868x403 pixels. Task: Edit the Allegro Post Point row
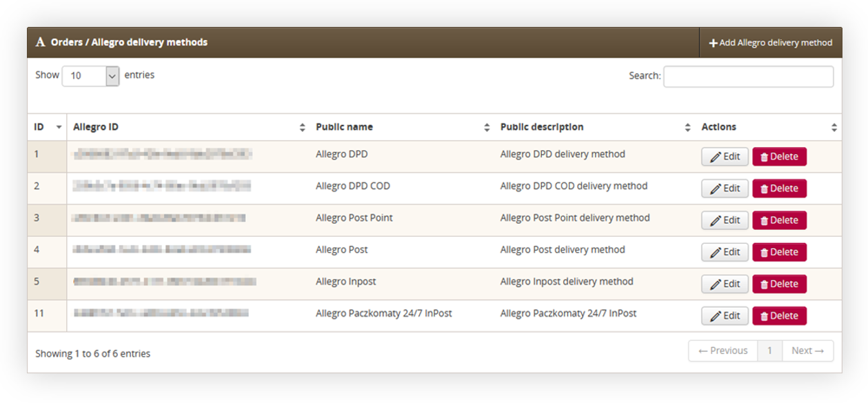pos(725,220)
